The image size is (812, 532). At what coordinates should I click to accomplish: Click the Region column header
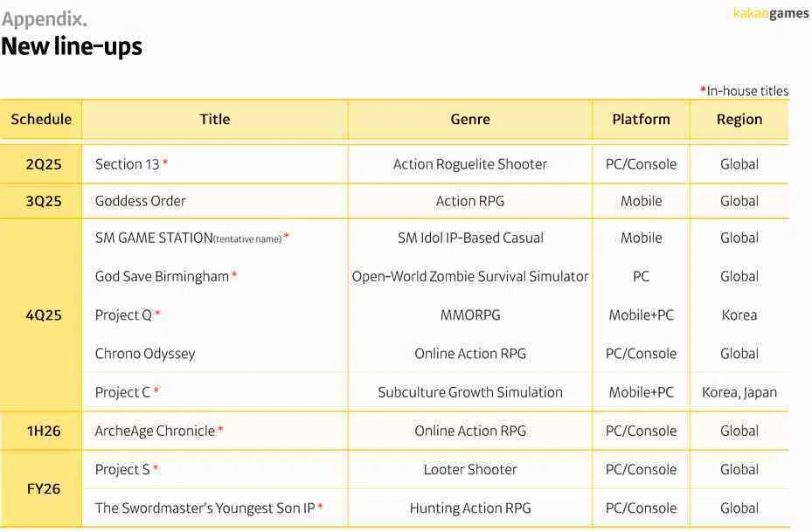(739, 119)
